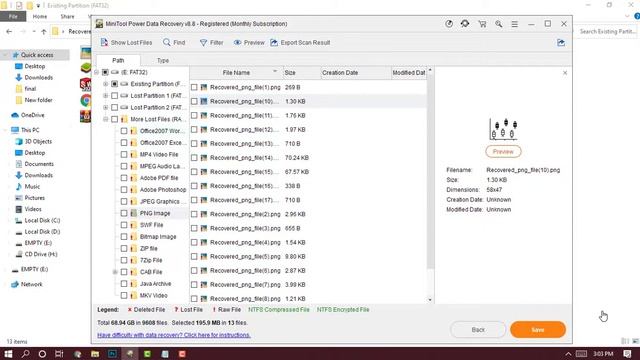Check the Existing Partition checkbox
This screenshot has height=360, width=640.
(x=115, y=84)
